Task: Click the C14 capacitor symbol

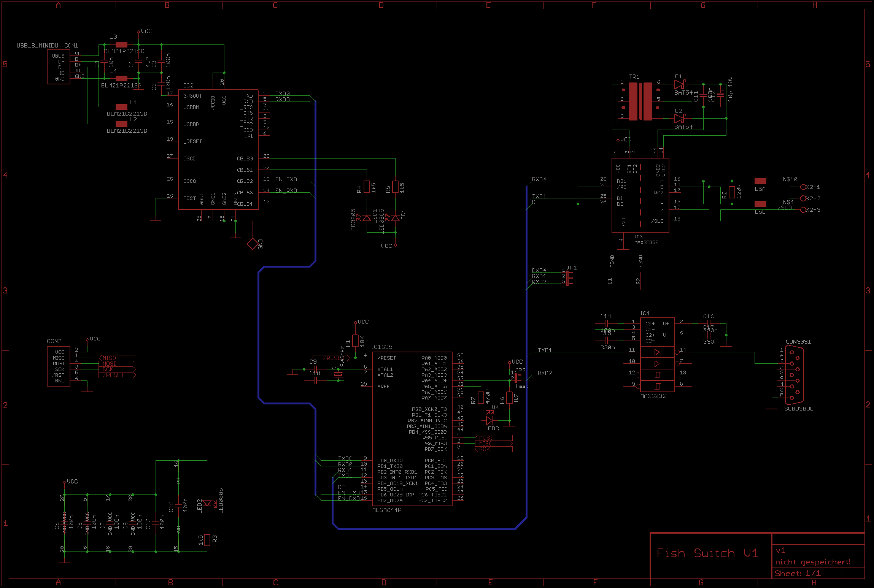Action: coord(606,324)
